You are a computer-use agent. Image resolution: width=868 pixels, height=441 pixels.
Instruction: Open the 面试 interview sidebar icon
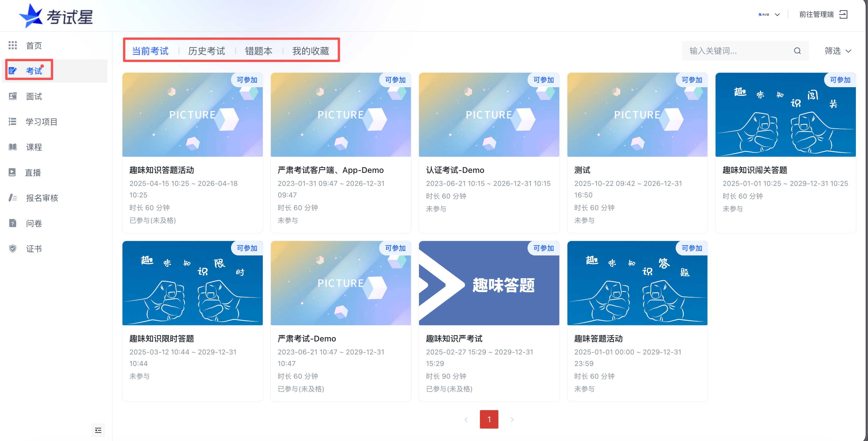12,96
